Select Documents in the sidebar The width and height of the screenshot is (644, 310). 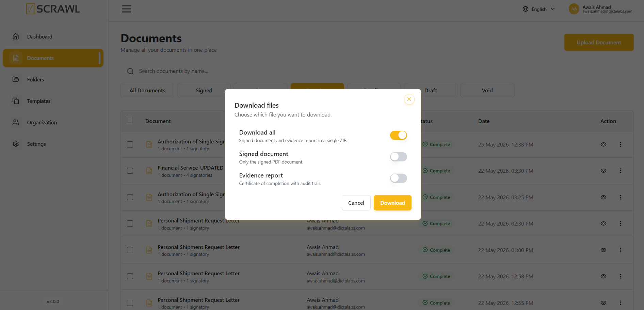coord(53,58)
